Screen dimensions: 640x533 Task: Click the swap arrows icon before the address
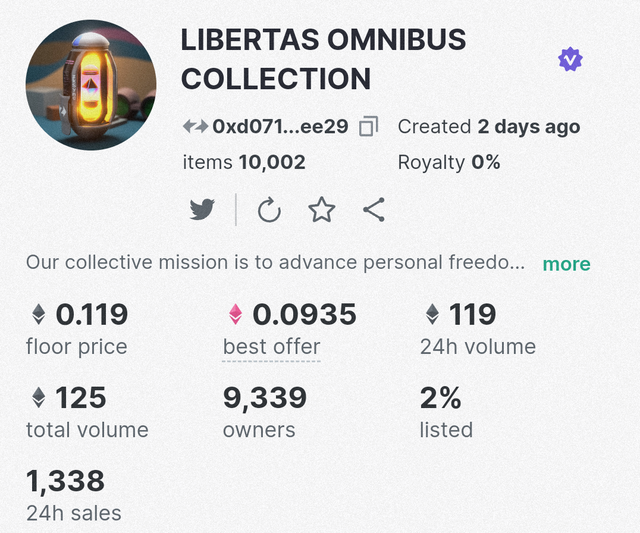[196, 127]
